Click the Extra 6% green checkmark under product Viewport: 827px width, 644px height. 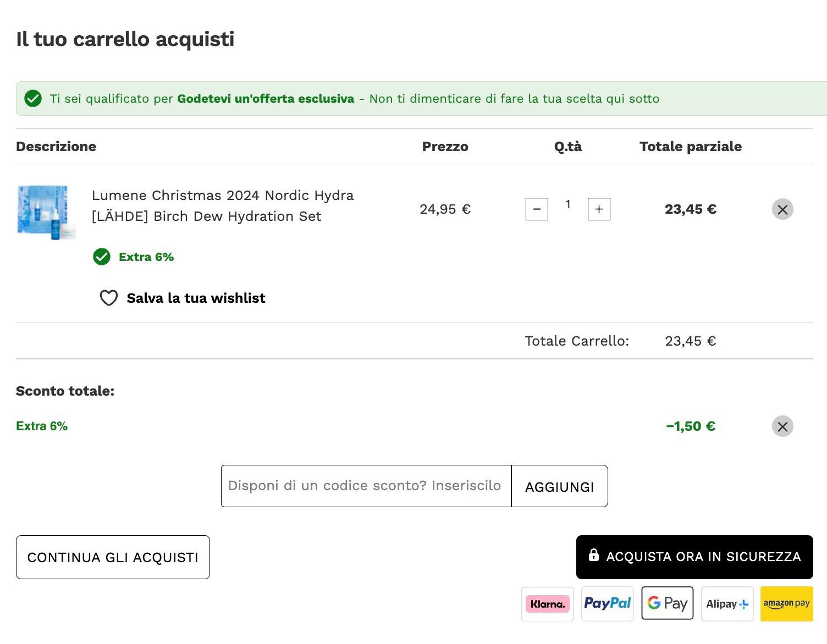(102, 257)
